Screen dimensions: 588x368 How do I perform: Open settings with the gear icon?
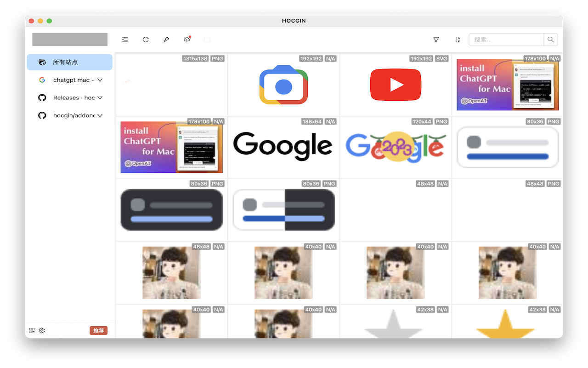coord(42,330)
